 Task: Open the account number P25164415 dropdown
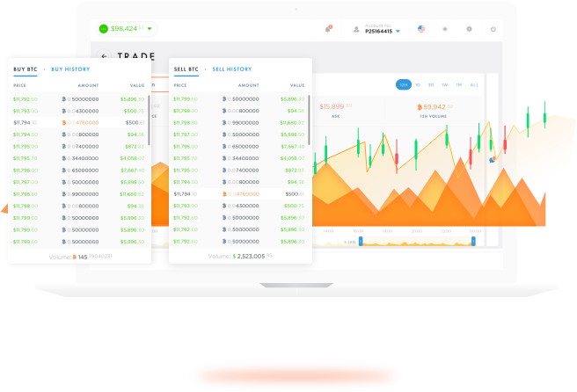[x=398, y=32]
